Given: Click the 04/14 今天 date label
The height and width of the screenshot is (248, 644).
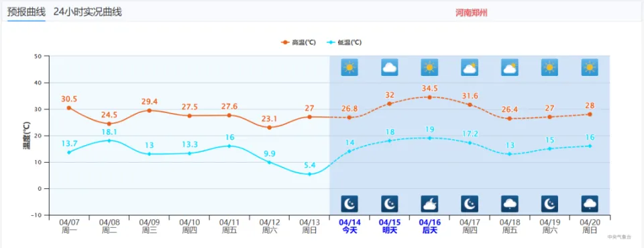Looking at the screenshot, I should coord(350,226).
